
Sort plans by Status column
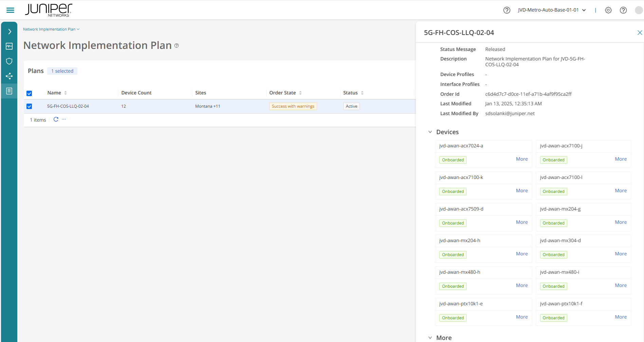click(x=362, y=93)
